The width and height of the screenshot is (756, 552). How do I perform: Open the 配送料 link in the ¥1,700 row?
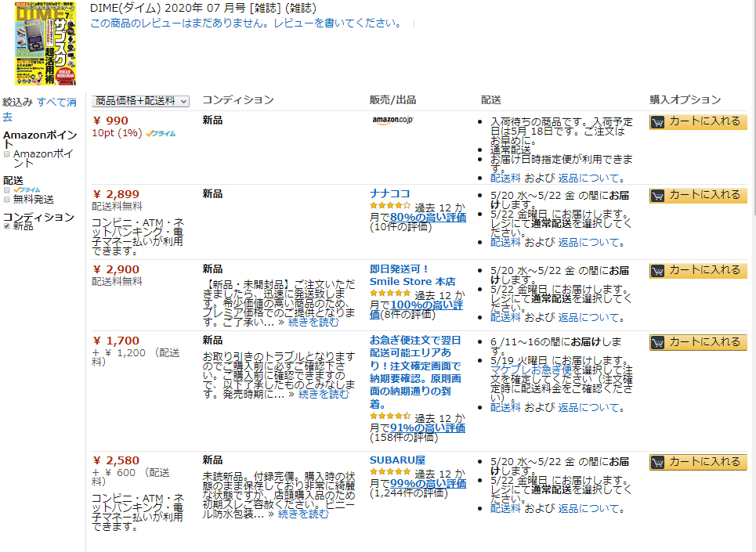click(505, 407)
